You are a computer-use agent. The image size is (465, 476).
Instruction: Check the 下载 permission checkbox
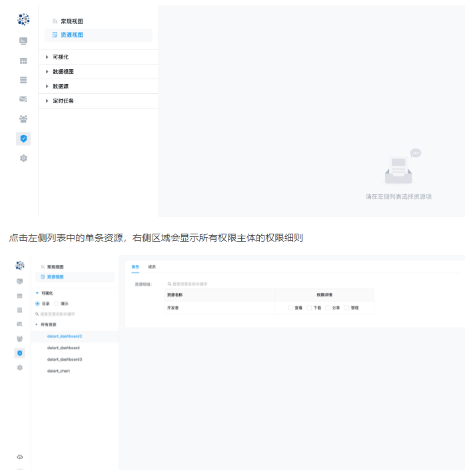309,308
